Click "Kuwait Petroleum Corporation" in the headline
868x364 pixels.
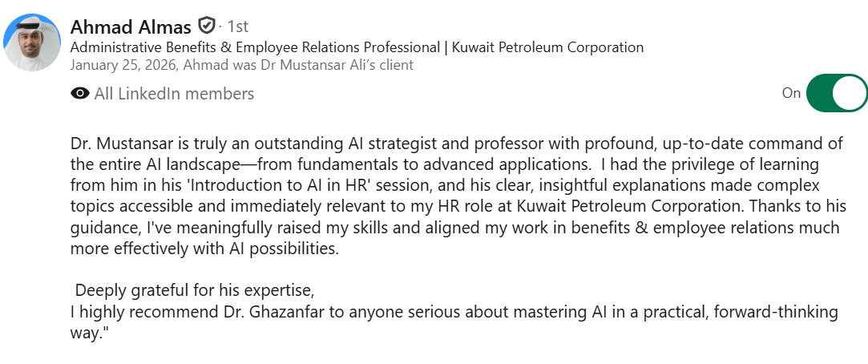(x=547, y=47)
